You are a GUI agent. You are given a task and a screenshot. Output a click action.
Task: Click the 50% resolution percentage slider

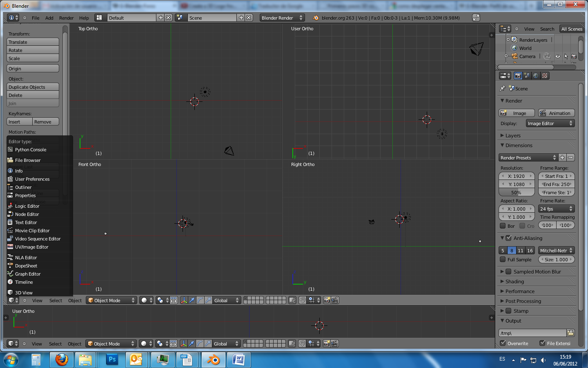(x=517, y=193)
